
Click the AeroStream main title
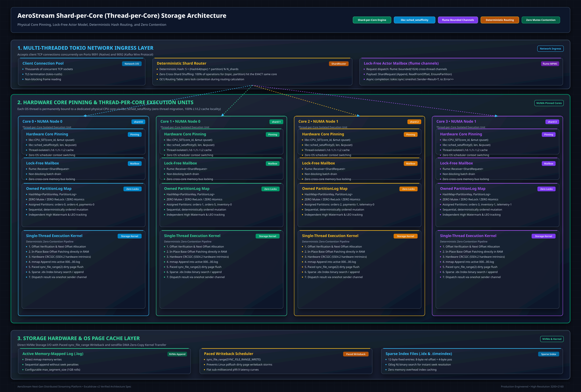point(122,16)
